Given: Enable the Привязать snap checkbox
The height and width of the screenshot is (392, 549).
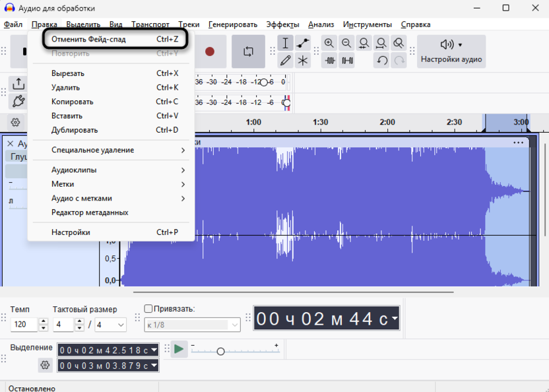Looking at the screenshot, I should [148, 308].
